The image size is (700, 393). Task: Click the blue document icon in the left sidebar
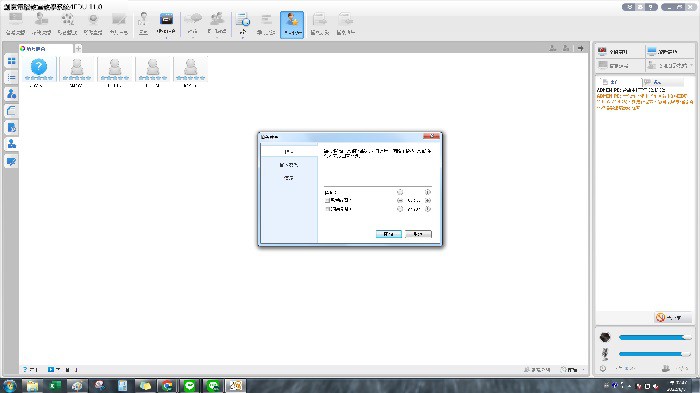click(x=11, y=128)
